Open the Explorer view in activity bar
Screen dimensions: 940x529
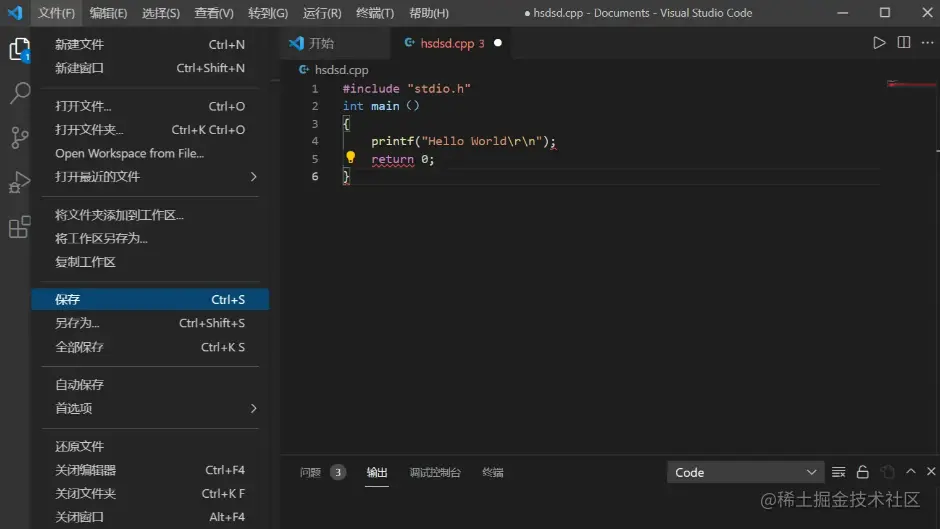(x=19, y=49)
